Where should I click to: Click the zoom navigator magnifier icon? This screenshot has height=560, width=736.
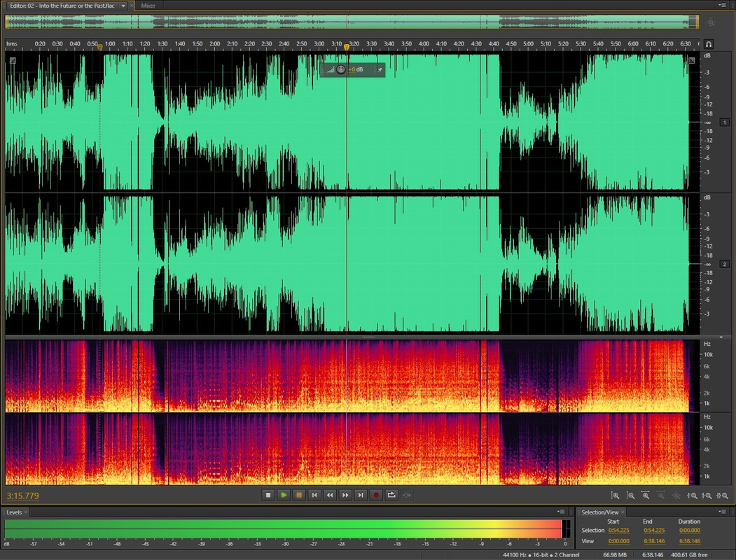click(711, 22)
